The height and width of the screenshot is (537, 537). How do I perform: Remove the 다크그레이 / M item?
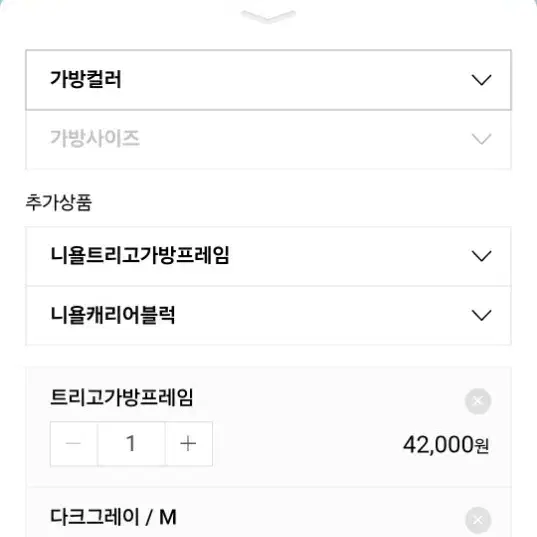pos(478,520)
